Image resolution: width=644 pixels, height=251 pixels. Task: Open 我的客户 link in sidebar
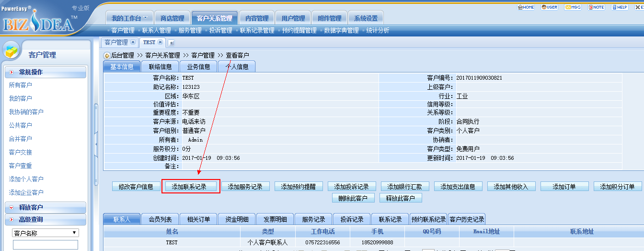pos(21,98)
